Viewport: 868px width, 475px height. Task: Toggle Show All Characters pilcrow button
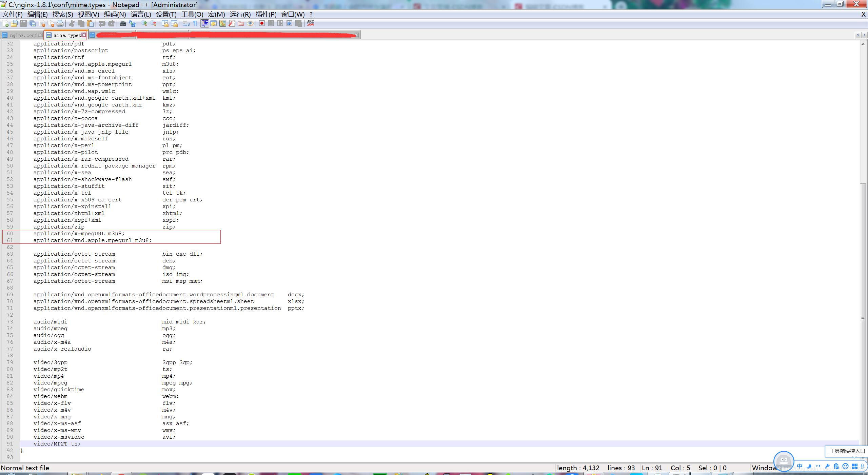coord(195,23)
